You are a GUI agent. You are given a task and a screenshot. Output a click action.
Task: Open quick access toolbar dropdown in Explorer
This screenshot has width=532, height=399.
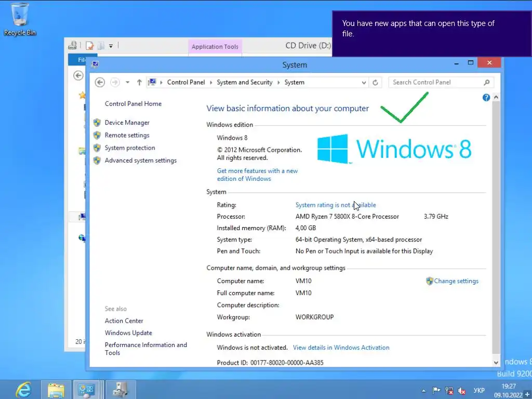tap(111, 46)
